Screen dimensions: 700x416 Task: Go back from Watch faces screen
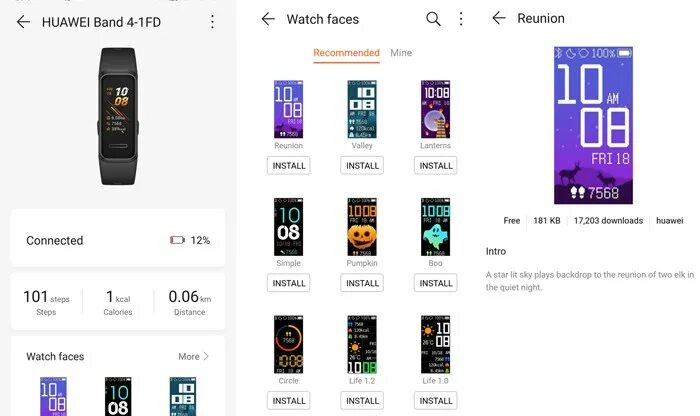[268, 19]
